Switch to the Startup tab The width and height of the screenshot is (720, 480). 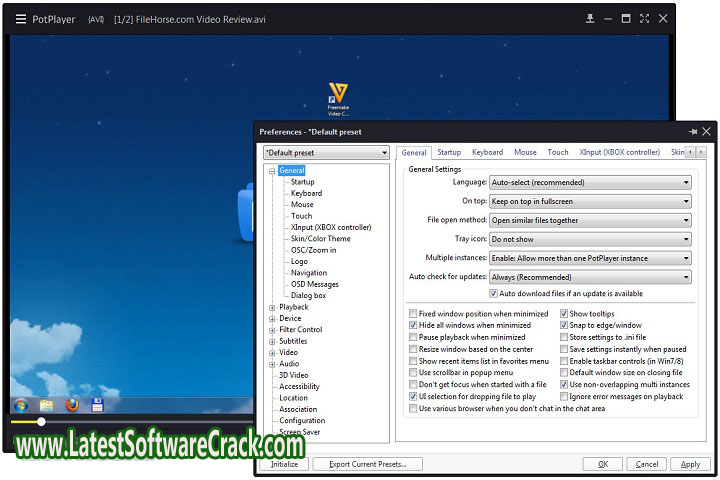[x=449, y=152]
